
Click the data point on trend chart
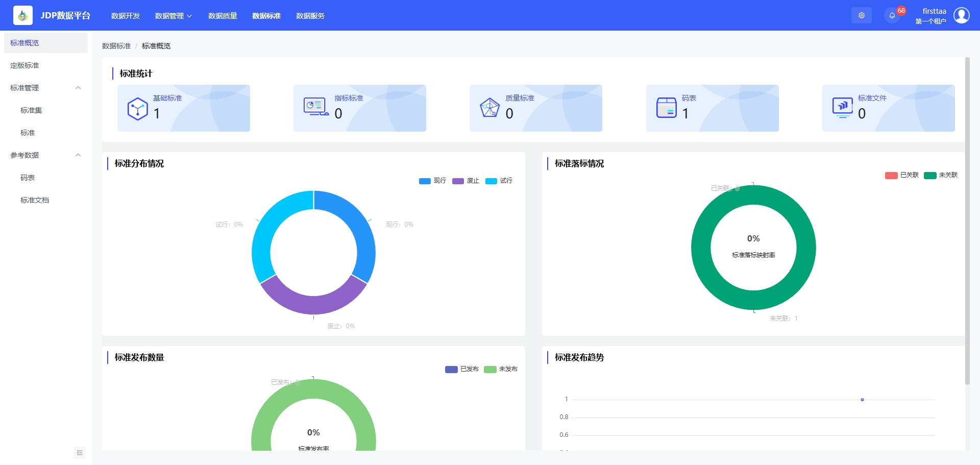pyautogui.click(x=862, y=400)
